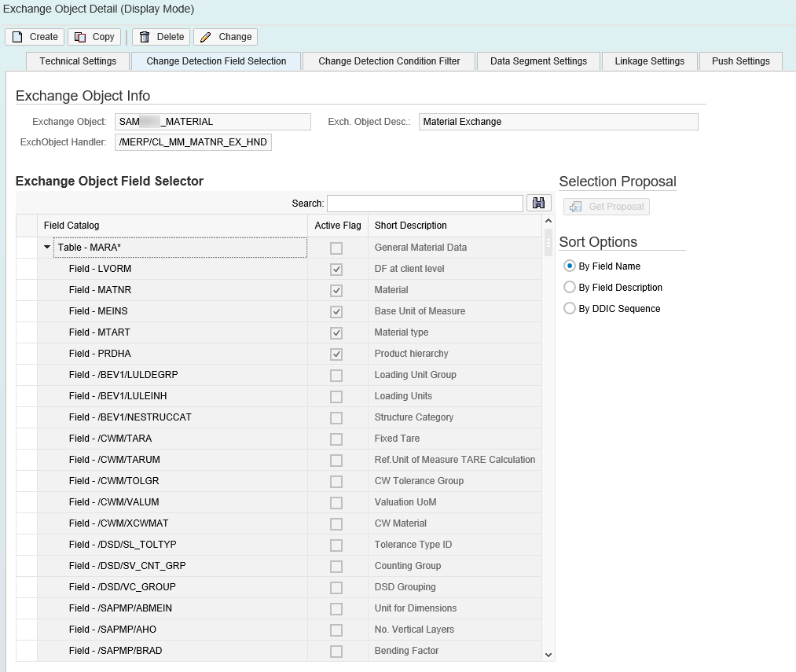The image size is (796, 672).
Task: Open the Technical Settings tab
Action: 78,61
